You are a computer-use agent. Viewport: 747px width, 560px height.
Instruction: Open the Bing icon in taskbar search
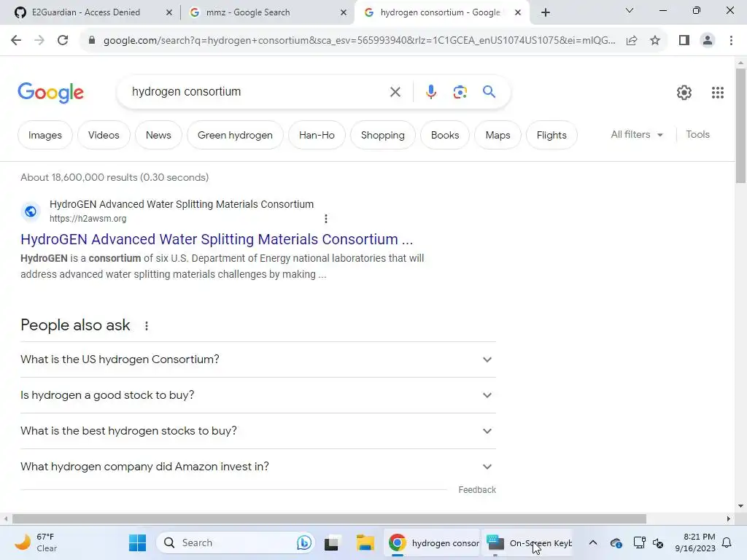pos(304,542)
